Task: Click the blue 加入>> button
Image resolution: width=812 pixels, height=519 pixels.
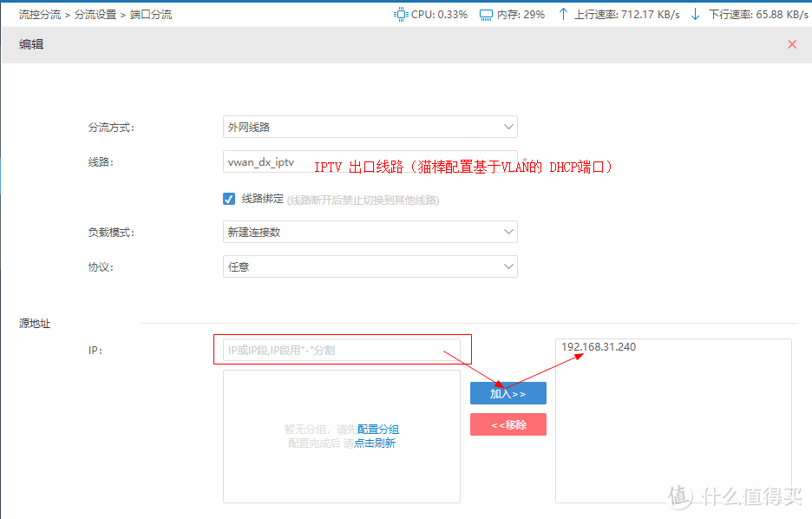Action: tap(507, 392)
